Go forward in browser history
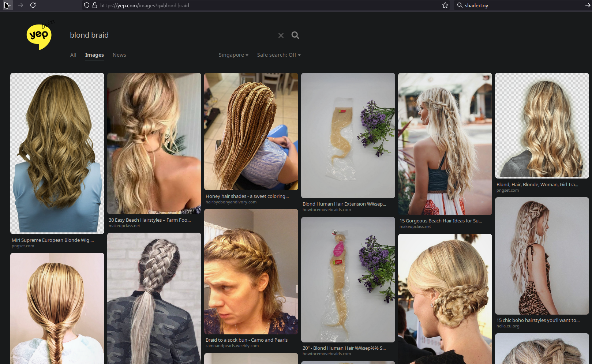Viewport: 592px width, 364px height. pos(20,5)
